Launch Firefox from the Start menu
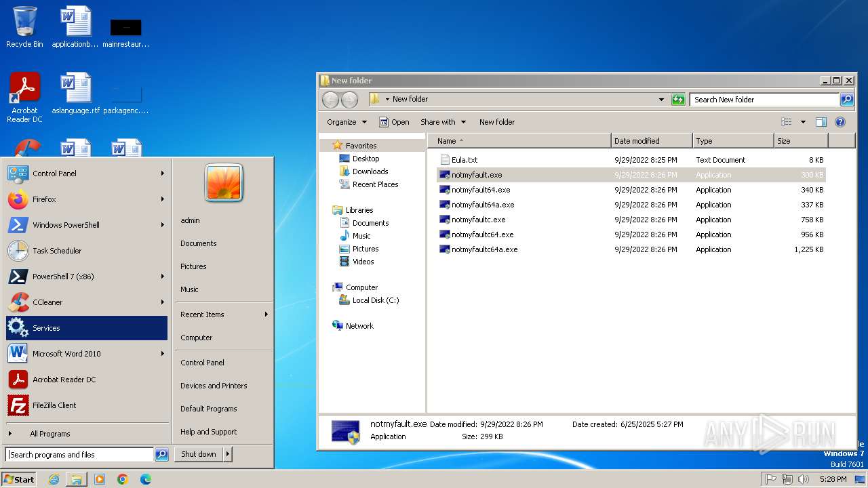868x488 pixels. click(x=86, y=199)
